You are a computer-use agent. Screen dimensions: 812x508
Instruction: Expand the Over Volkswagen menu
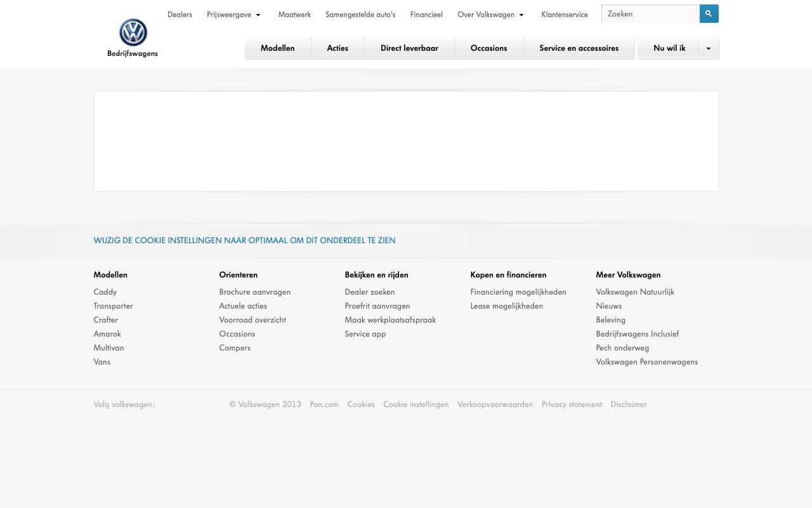(490, 15)
